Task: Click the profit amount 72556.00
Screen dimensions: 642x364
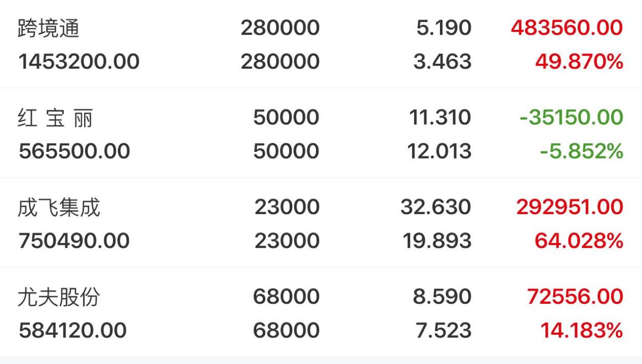Action: tap(575, 297)
